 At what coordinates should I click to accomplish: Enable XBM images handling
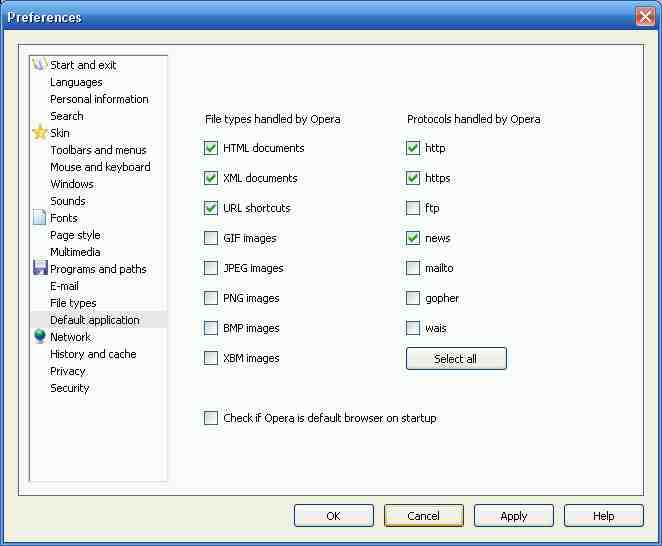(x=211, y=358)
